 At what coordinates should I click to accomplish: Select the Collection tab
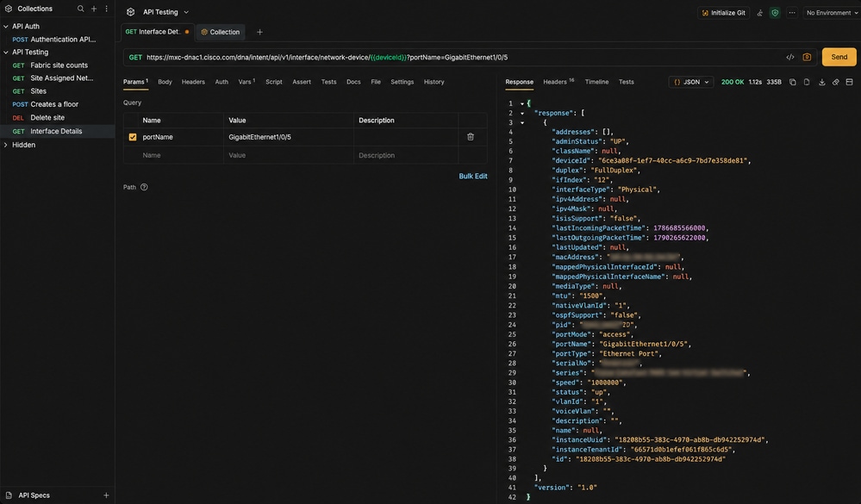pos(221,32)
